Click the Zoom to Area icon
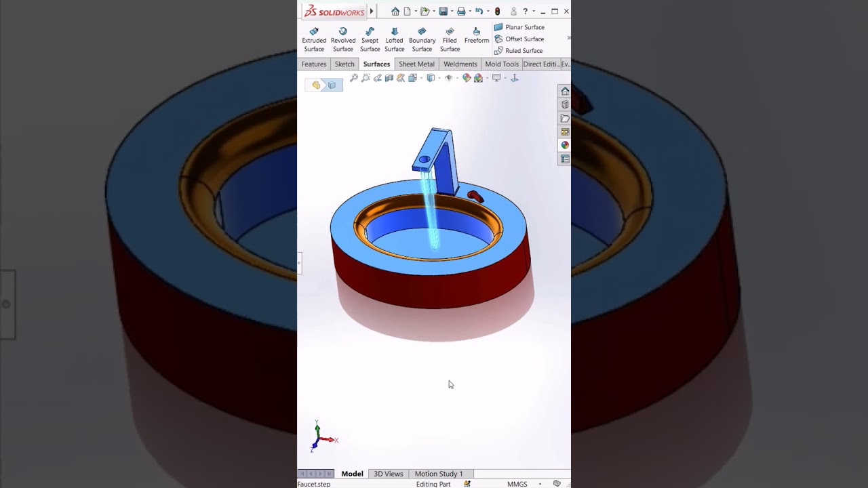Viewport: 868px width, 488px height. (366, 78)
